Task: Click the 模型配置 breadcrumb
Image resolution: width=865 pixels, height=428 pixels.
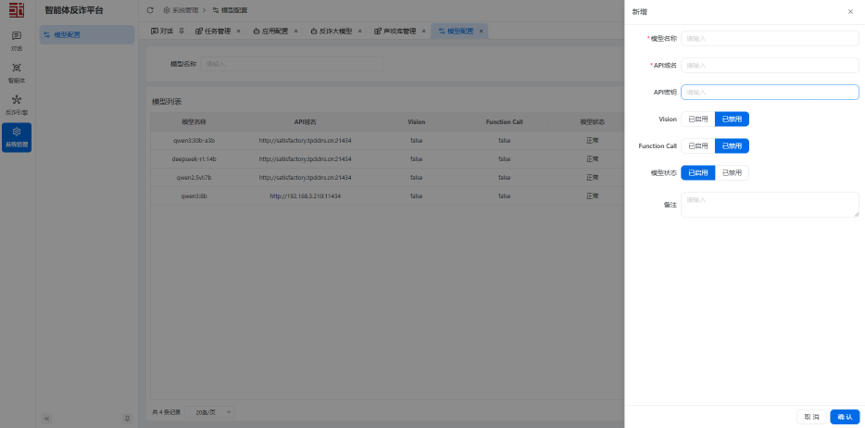Action: [230, 10]
